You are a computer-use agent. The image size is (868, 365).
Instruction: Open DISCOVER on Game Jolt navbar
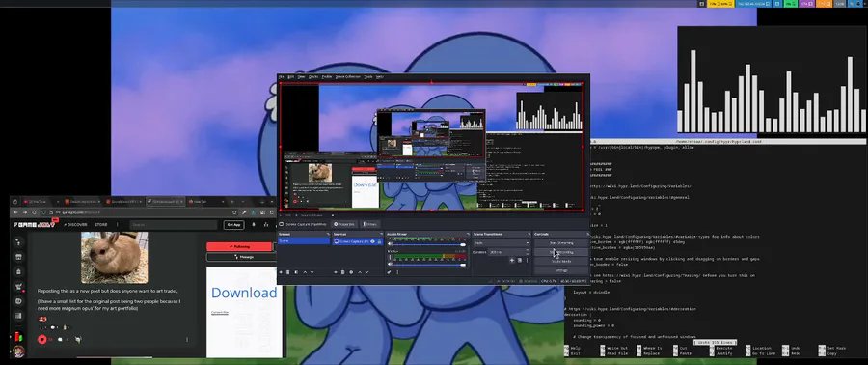point(75,225)
